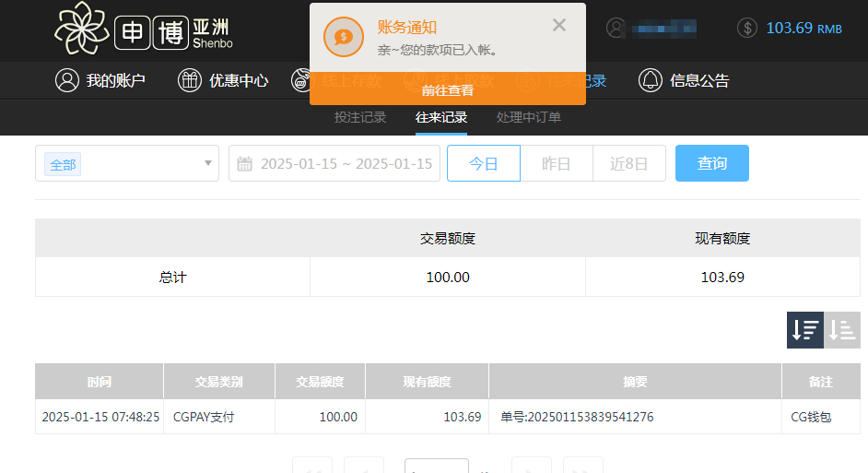Select the 近8日 date range option

tap(629, 164)
